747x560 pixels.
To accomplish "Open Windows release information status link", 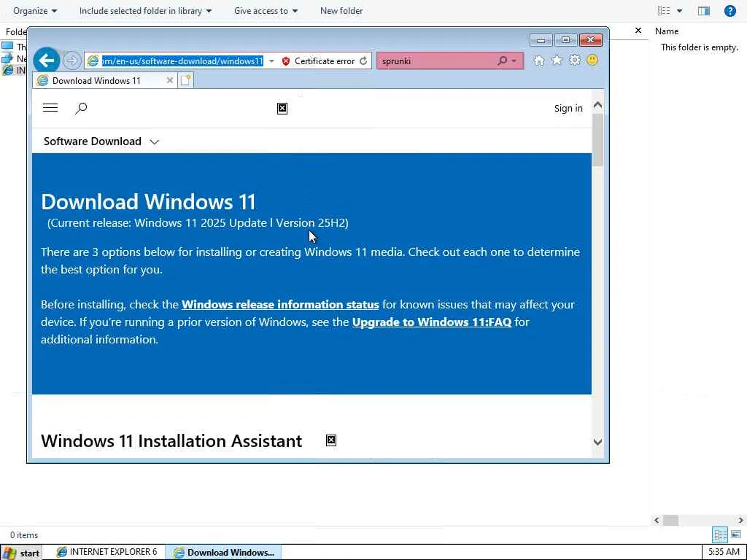I will pos(280,304).
